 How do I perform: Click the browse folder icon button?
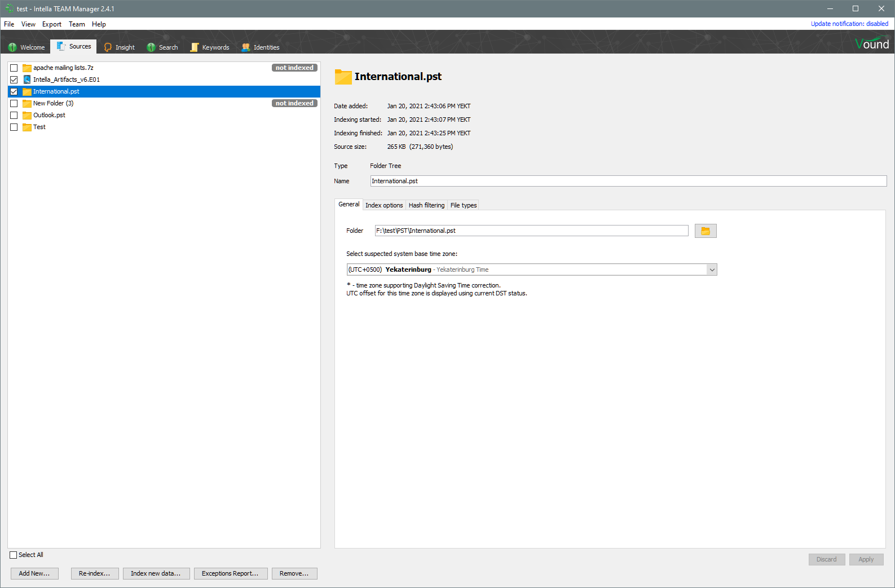pos(705,231)
